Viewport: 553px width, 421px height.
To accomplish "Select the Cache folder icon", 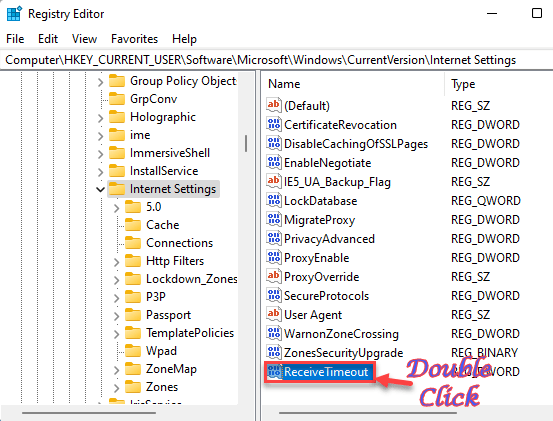I will coord(133,225).
